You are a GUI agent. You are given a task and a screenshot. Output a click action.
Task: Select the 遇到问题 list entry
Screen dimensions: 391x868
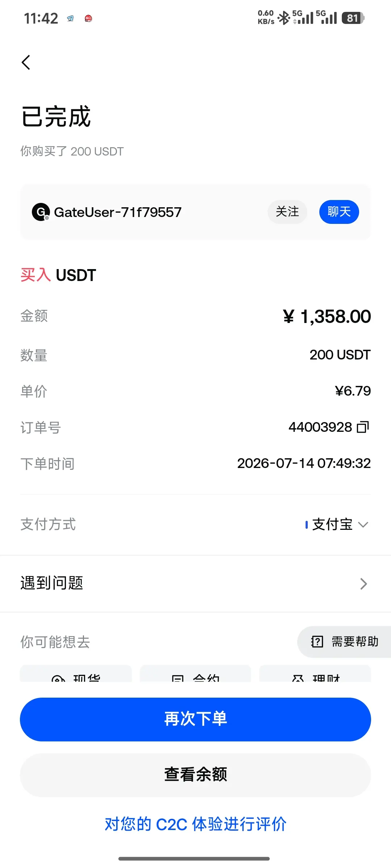click(x=195, y=584)
